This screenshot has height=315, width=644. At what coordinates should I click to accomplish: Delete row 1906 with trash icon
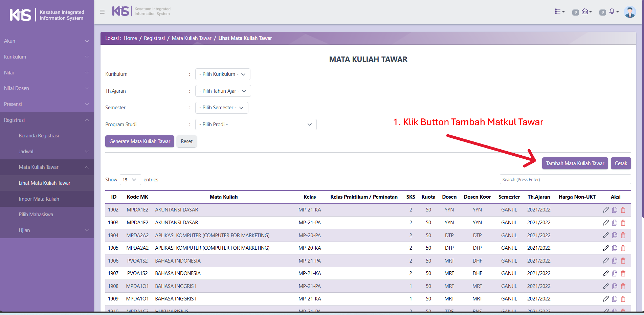(x=623, y=261)
